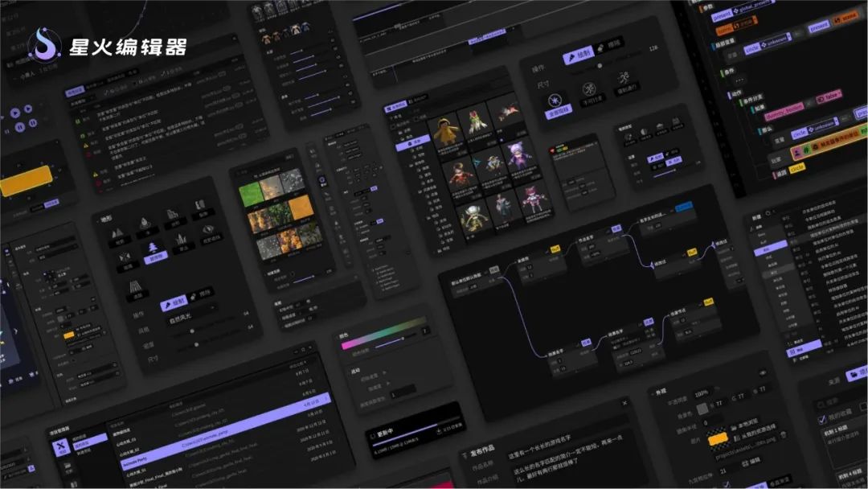Click the yellow circle chip in 返回 row

click(x=797, y=168)
